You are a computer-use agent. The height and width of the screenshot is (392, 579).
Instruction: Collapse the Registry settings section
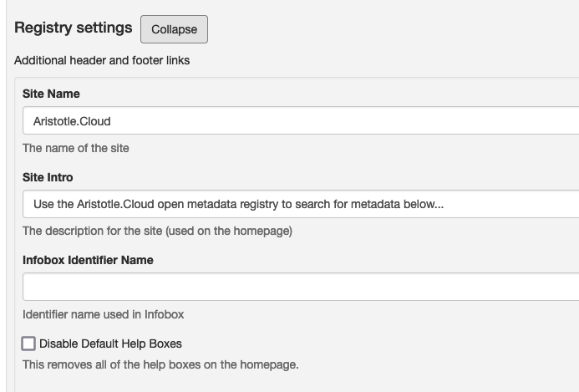coord(174,29)
